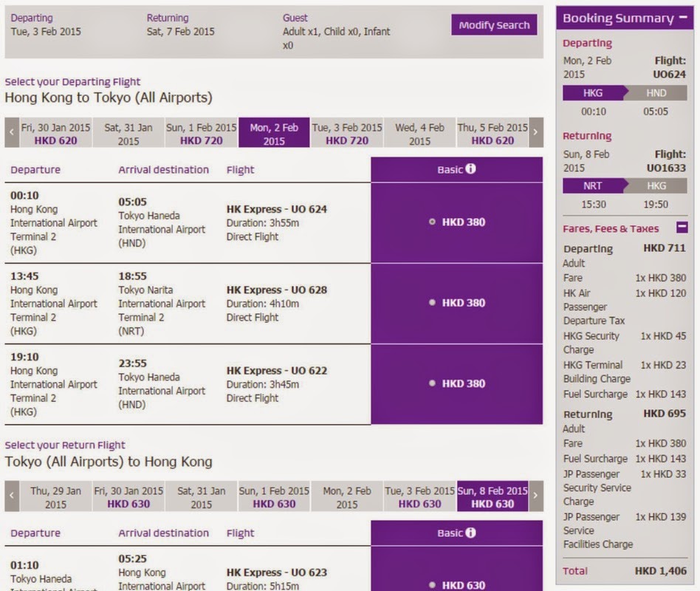Viewport: 700px width, 591px height.
Task: Pick Wed, 4 Feb 2015 departing date tab
Action: click(419, 134)
